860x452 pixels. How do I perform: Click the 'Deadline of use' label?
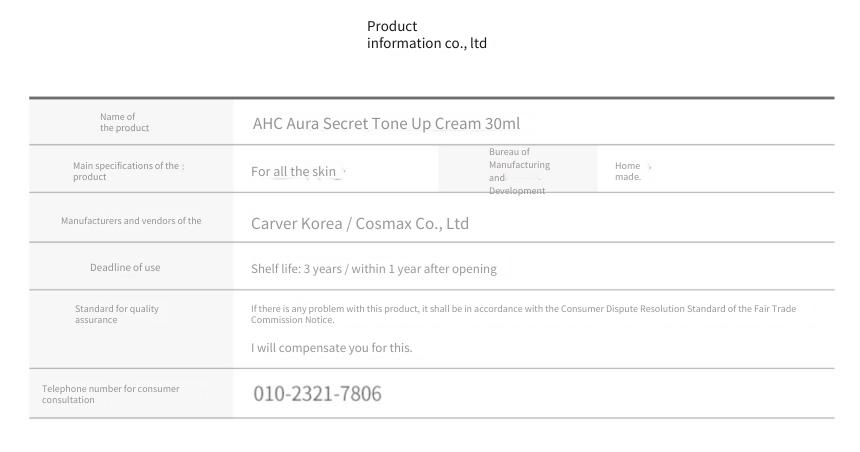coord(125,267)
